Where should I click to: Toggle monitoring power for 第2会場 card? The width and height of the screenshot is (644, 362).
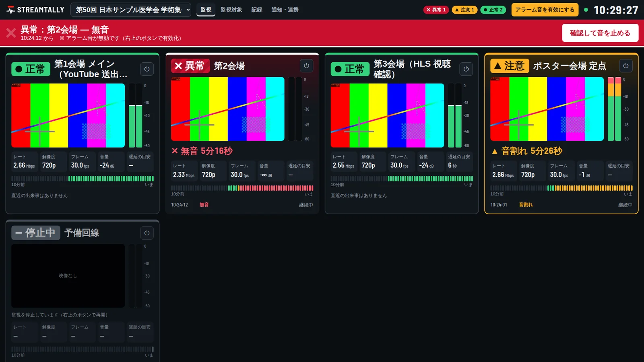click(306, 66)
